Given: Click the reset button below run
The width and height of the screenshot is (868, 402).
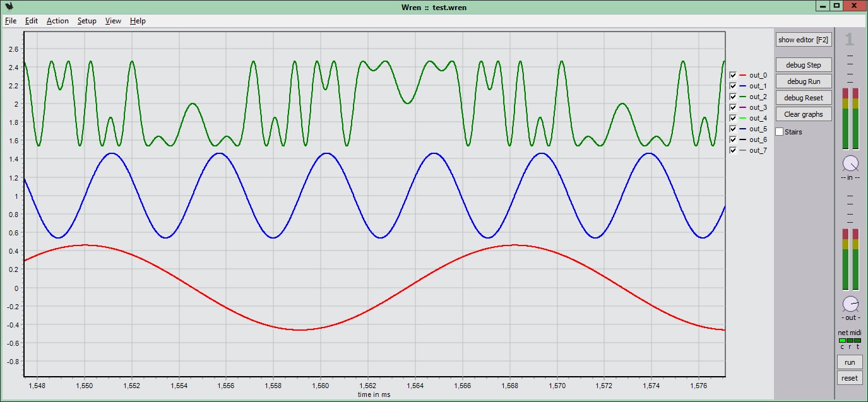Looking at the screenshot, I should click(x=850, y=378).
